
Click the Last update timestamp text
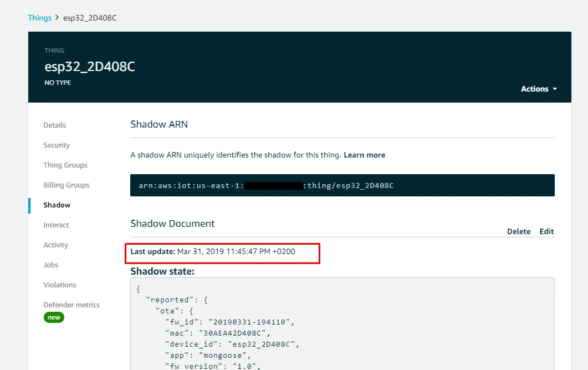click(x=236, y=252)
